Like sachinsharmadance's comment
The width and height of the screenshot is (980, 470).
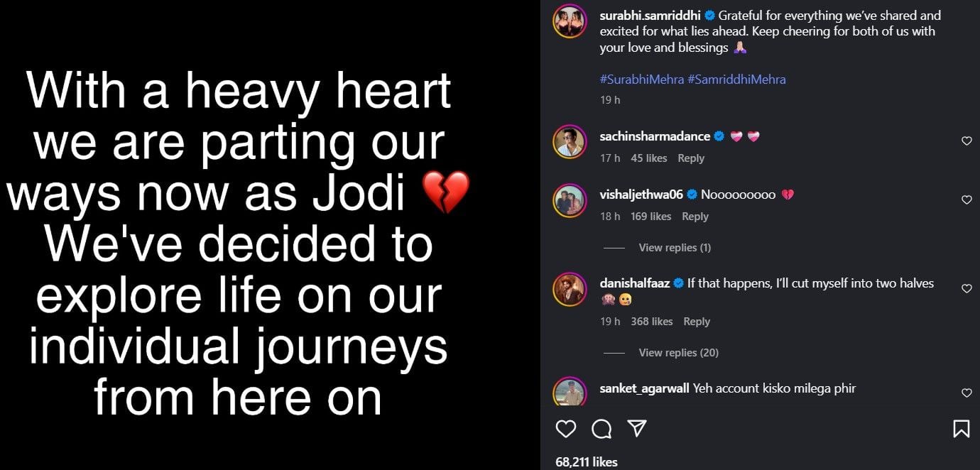pos(967,141)
